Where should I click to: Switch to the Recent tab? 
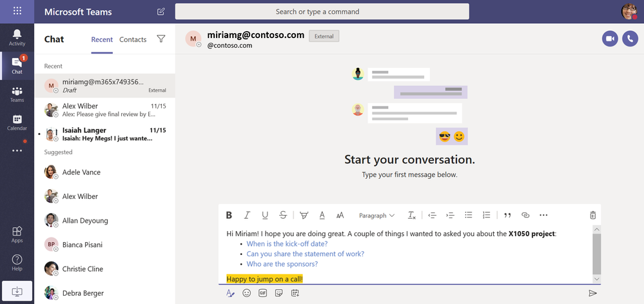(x=102, y=39)
